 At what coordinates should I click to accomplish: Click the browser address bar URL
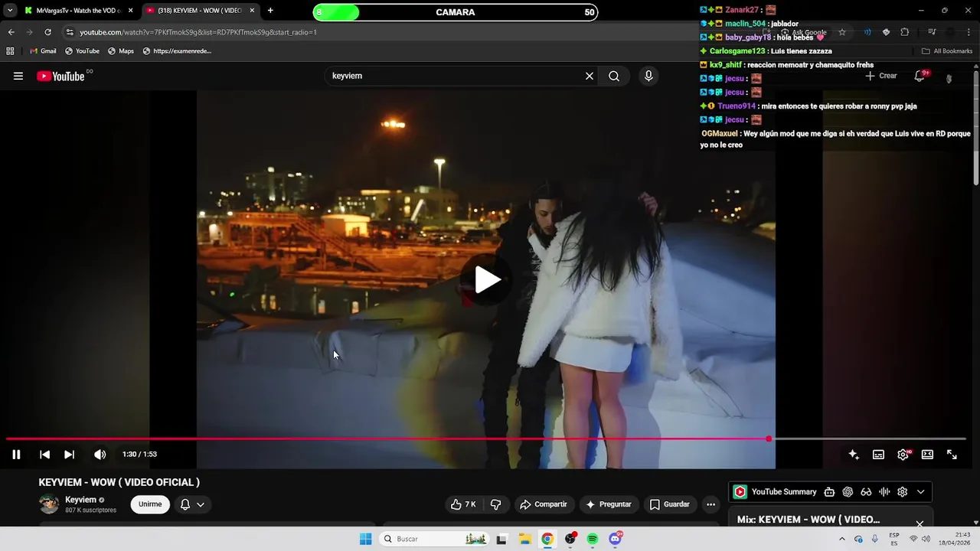coord(198,32)
